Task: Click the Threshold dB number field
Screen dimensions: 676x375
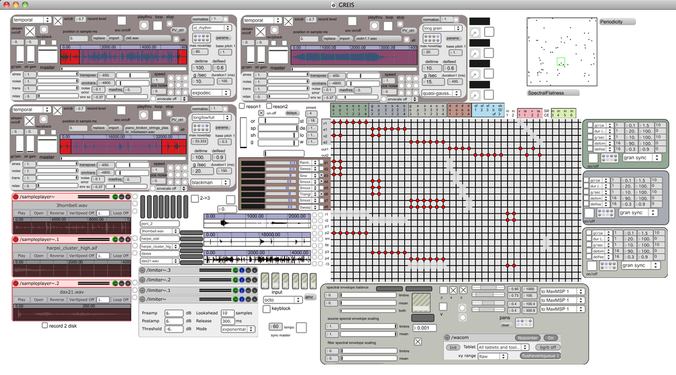Action: click(174, 329)
